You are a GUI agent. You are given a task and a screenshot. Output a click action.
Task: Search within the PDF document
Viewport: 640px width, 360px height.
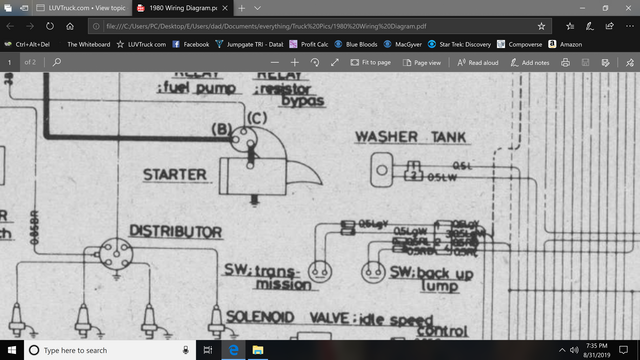point(57,62)
